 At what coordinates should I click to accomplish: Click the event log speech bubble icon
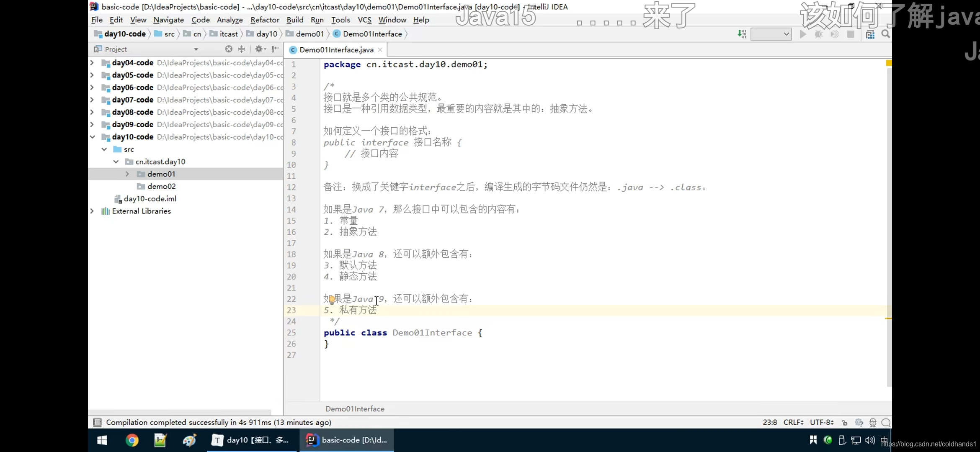886,423
